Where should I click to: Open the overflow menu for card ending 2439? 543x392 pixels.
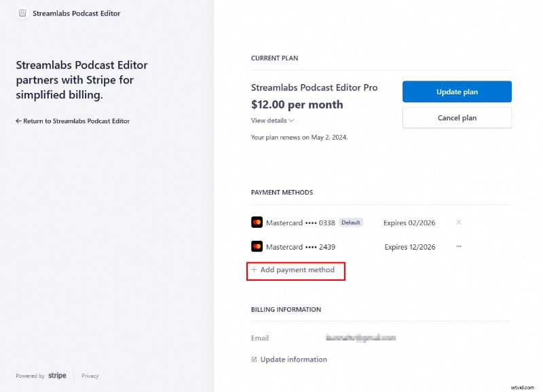pos(459,246)
